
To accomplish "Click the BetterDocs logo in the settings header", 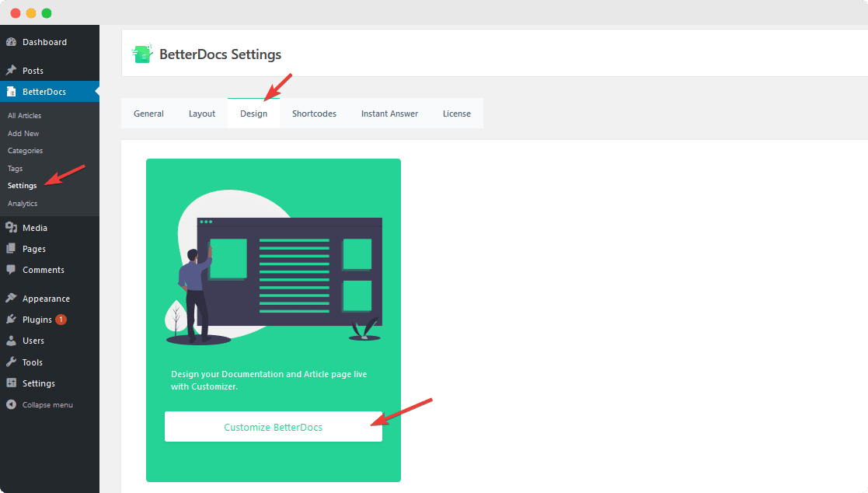I will (x=143, y=53).
